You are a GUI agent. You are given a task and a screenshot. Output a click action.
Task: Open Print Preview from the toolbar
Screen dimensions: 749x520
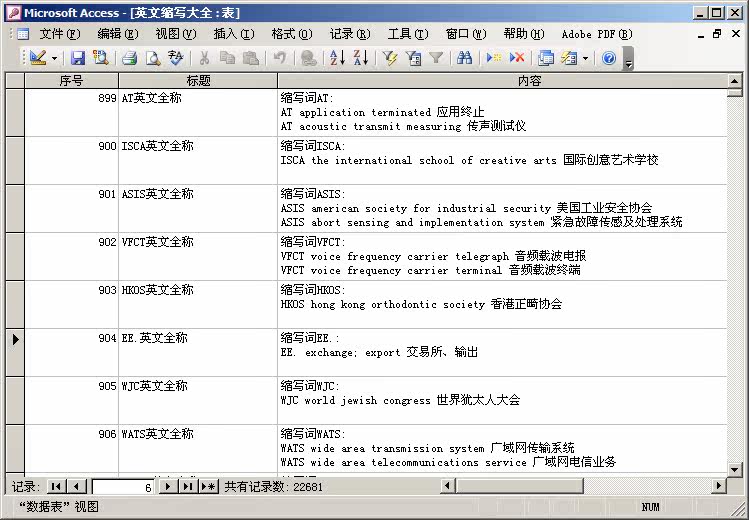tap(153, 58)
